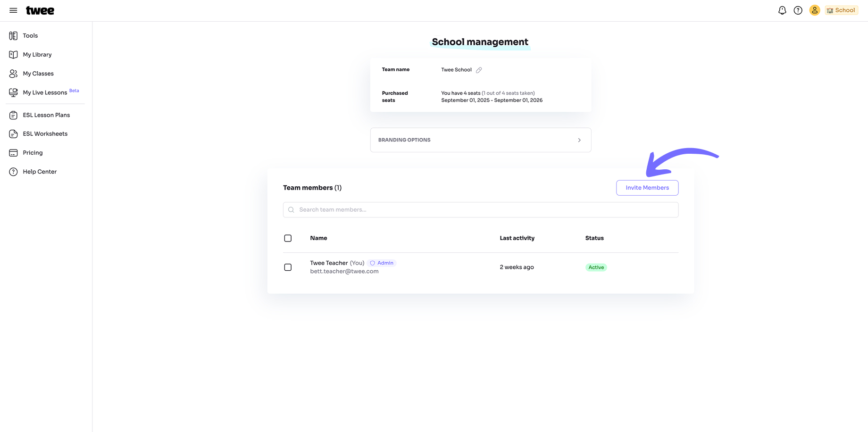This screenshot has width=868, height=432.
Task: Select the Twee Teacher row checkbox
Action: click(x=288, y=267)
